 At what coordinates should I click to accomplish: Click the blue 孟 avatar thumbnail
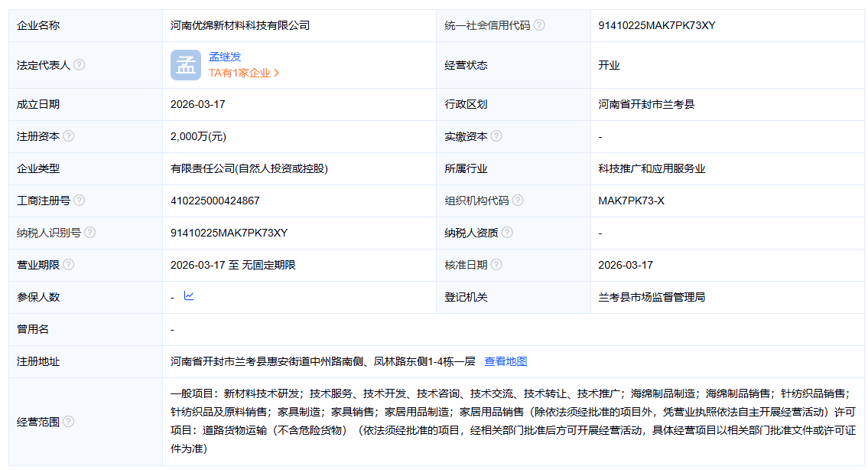186,65
